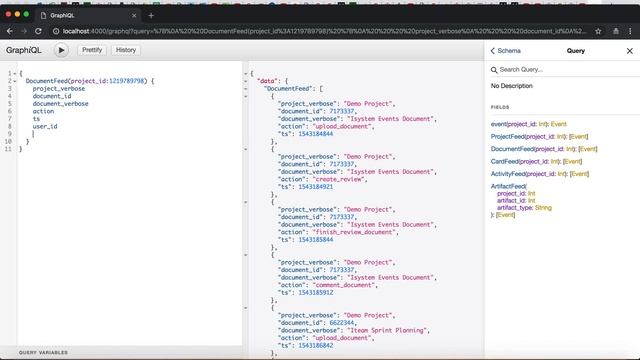
Task: Click the ts value 1543186842
Action: [316, 345]
